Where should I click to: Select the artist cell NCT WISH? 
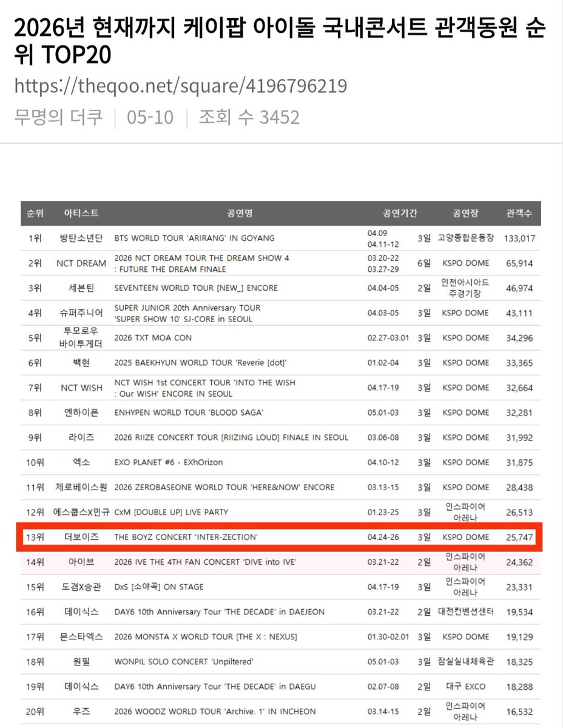(81, 388)
